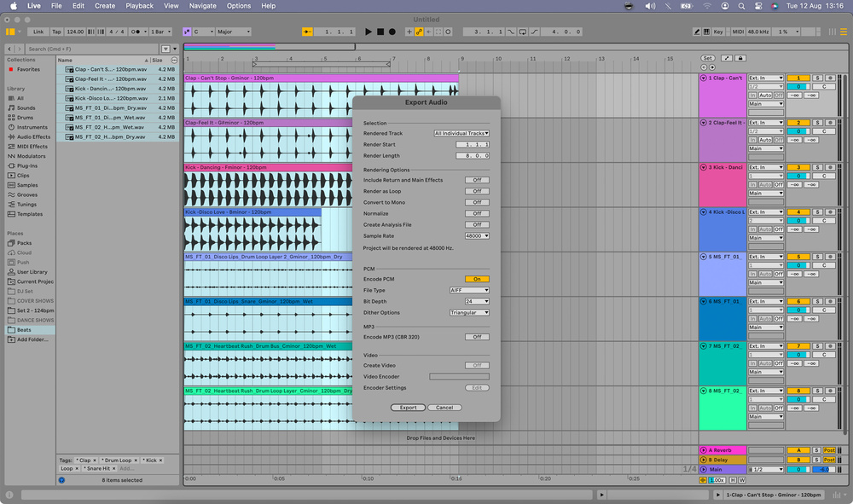Image resolution: width=853 pixels, height=504 pixels.
Task: Click the Automation Arm chain-link icon
Action: point(419,32)
